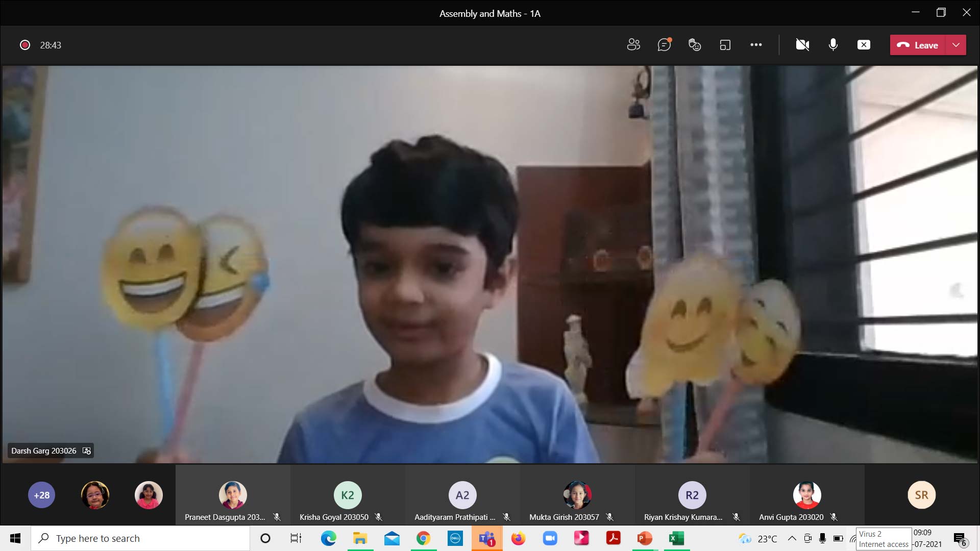Expand the system tray hidden icons
Image resolution: width=980 pixels, height=551 pixels.
792,538
